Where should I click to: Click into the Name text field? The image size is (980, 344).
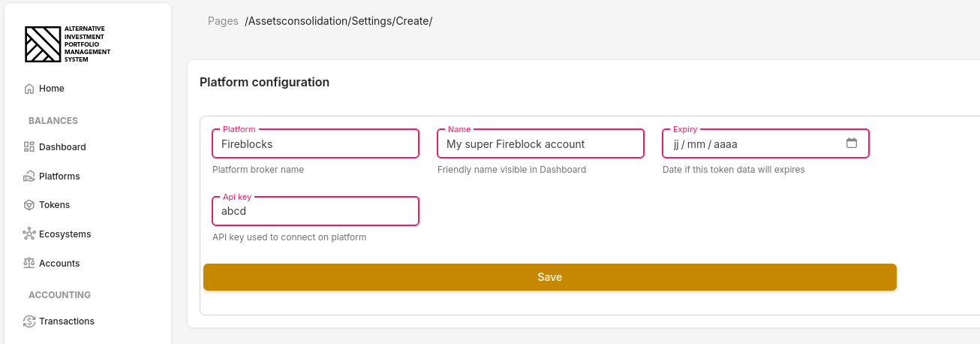(540, 144)
